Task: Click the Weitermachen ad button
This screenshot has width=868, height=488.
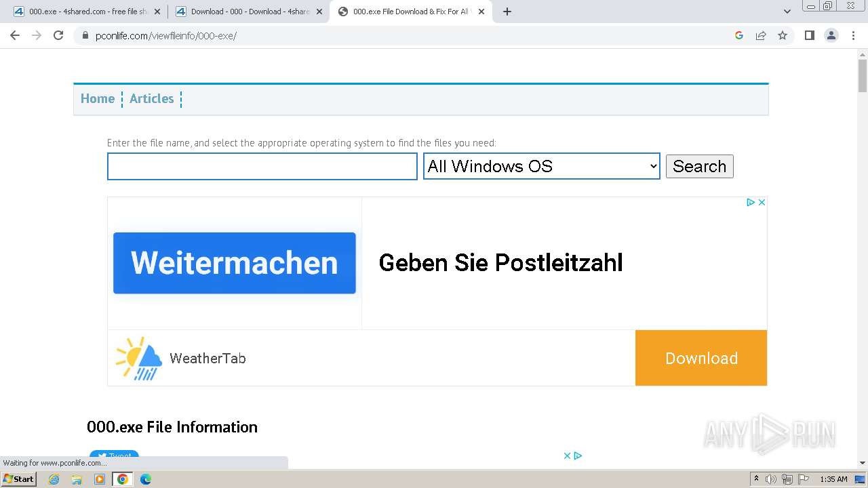Action: pyautogui.click(x=235, y=263)
